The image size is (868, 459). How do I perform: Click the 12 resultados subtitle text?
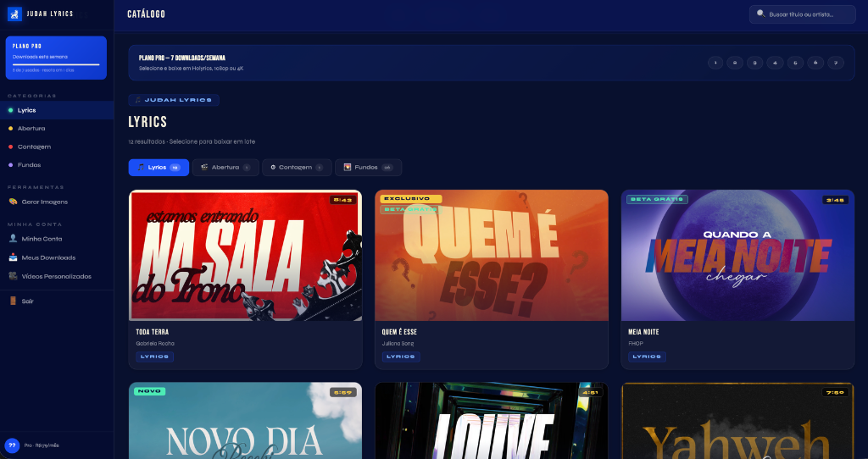pos(192,141)
